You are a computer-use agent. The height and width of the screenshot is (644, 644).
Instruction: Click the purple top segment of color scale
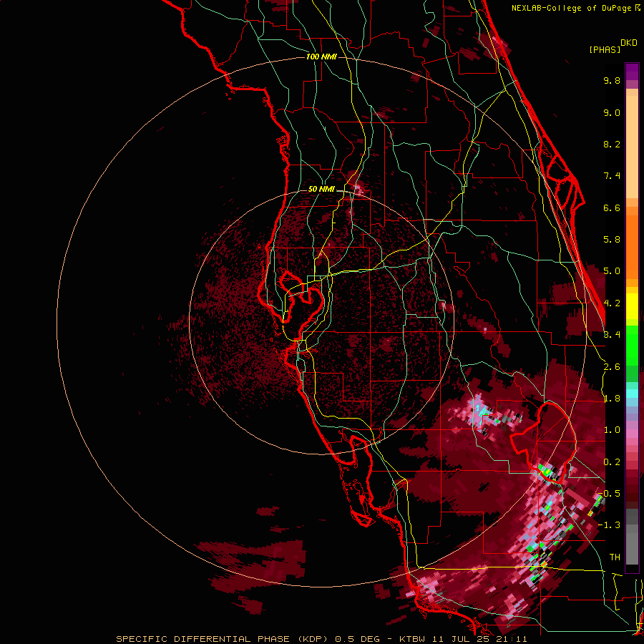click(632, 72)
